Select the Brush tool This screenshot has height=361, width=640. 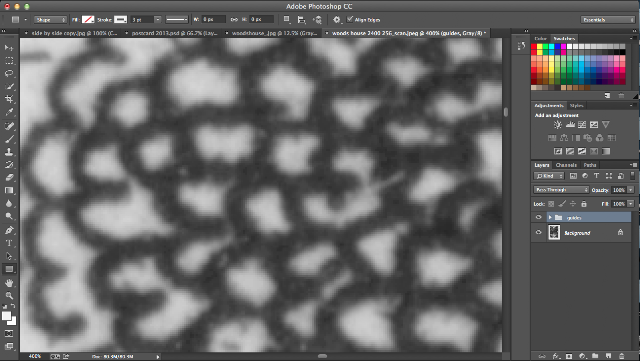tap(9, 139)
